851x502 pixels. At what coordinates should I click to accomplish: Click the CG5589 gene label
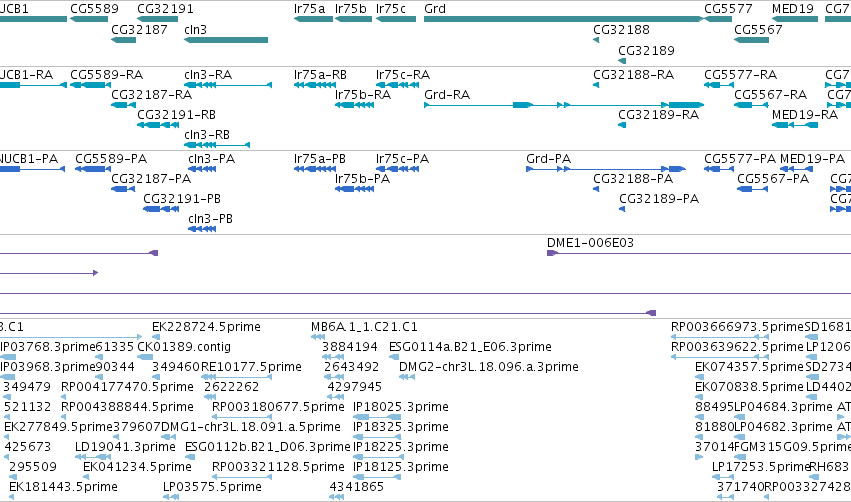pos(94,9)
